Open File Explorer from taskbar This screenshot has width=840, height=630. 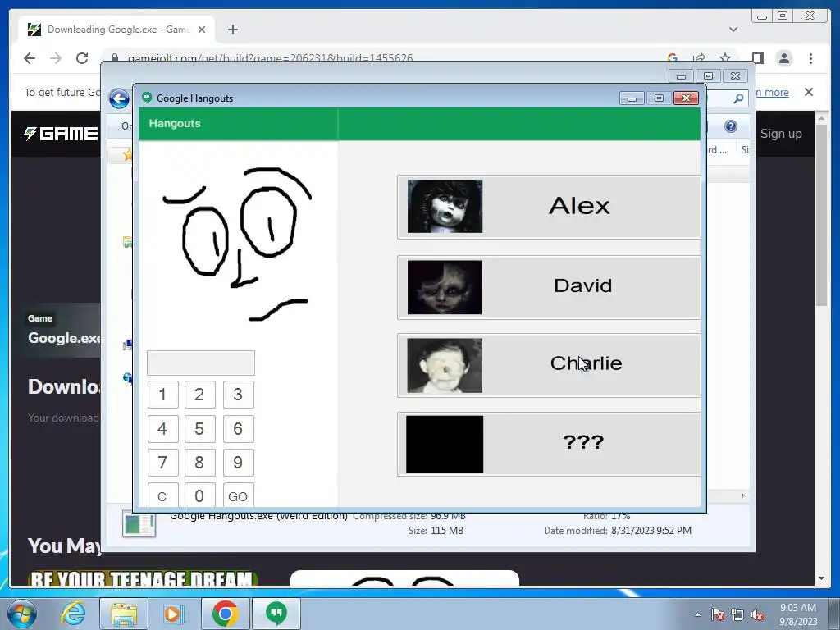tap(124, 614)
